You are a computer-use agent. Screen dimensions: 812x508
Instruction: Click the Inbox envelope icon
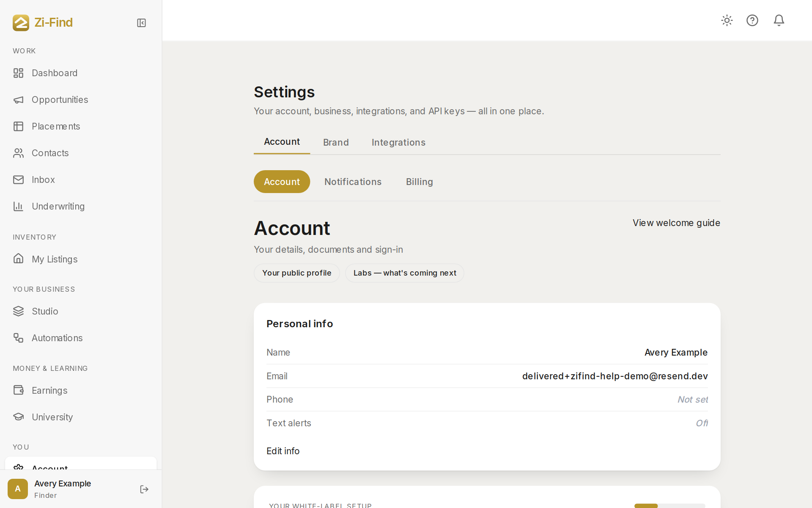(18, 180)
